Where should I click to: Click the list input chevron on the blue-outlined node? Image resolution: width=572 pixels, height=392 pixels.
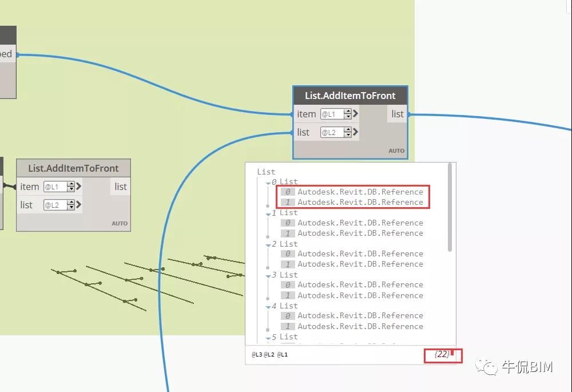tap(355, 132)
